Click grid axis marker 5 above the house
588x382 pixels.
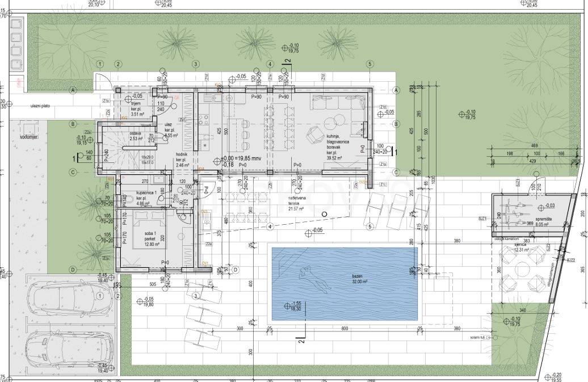pos(369,64)
